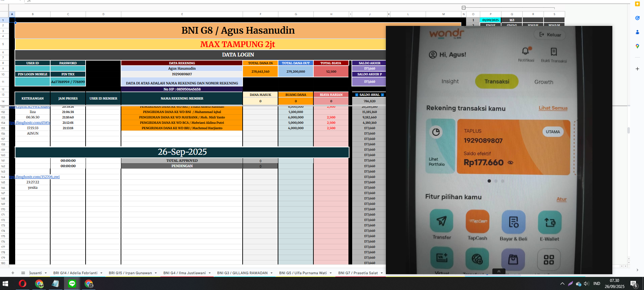
Task: Select the Growth tab in wondr photo
Action: 544,82
